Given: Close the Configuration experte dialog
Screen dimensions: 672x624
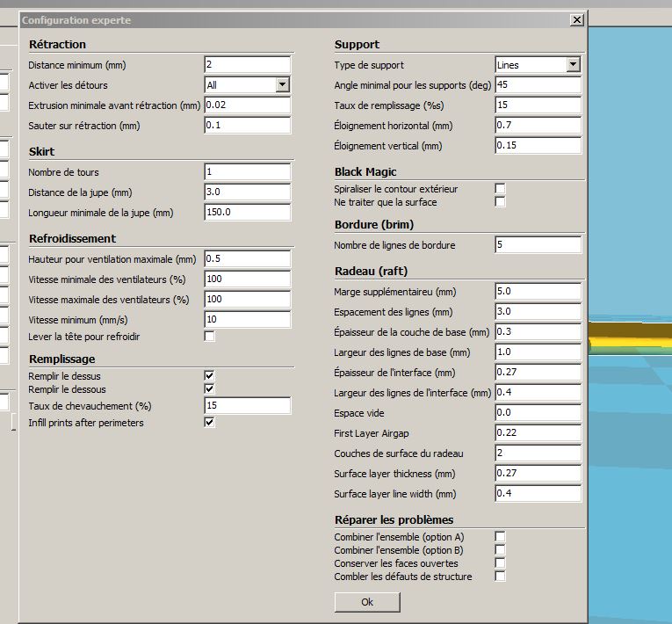Looking at the screenshot, I should [x=575, y=19].
